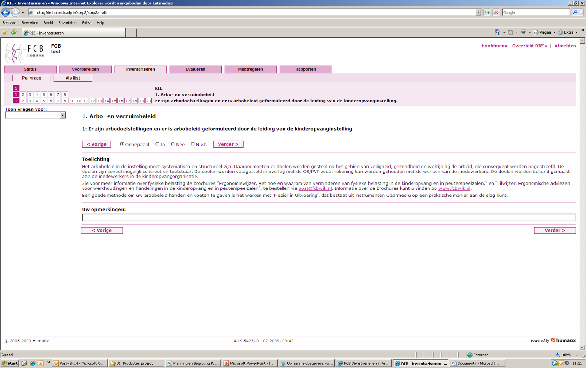Open the Home page icon in the command bar
The height and width of the screenshot is (368, 586).
click(497, 33)
